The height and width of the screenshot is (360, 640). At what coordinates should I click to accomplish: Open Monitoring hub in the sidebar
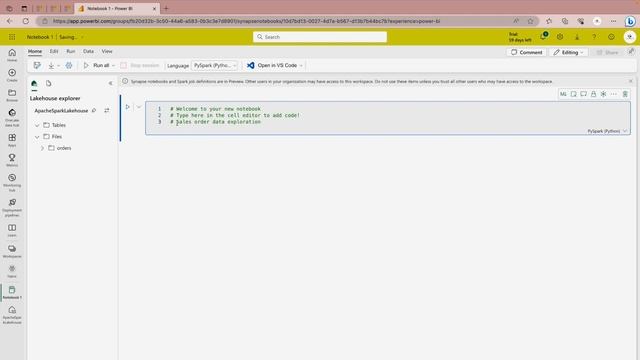click(x=12, y=182)
